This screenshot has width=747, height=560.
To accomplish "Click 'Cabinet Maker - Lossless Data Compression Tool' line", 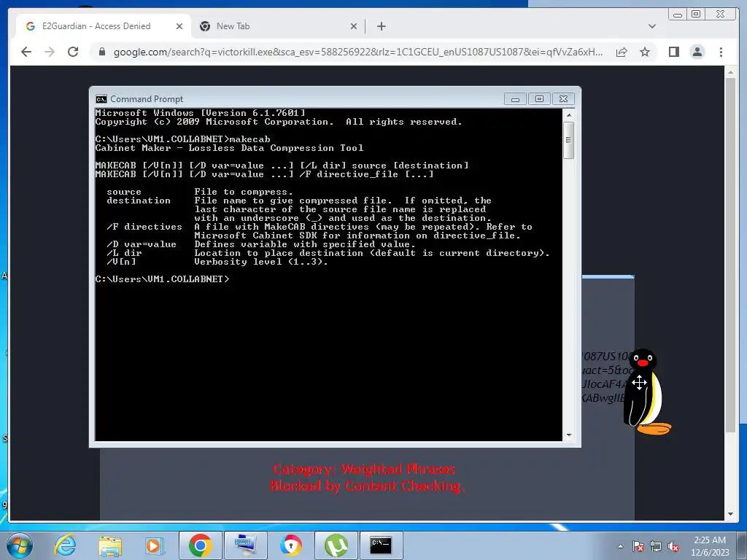I will [x=229, y=148].
